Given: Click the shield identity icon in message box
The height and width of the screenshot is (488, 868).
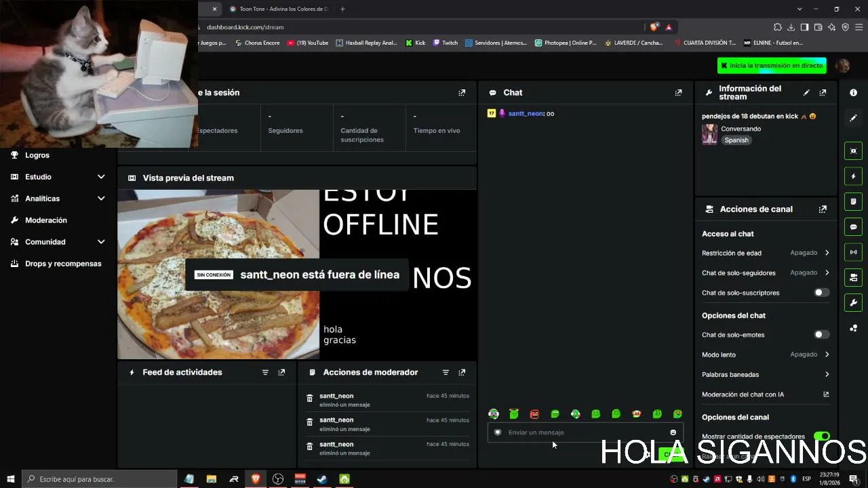Looking at the screenshot, I should click(x=498, y=432).
